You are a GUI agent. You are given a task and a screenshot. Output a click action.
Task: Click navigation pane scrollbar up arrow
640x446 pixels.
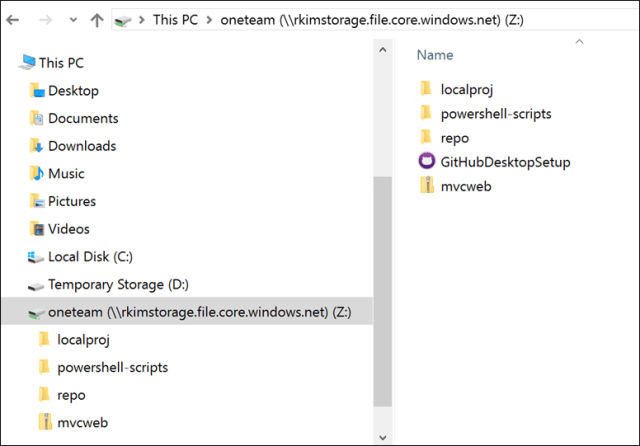click(382, 50)
